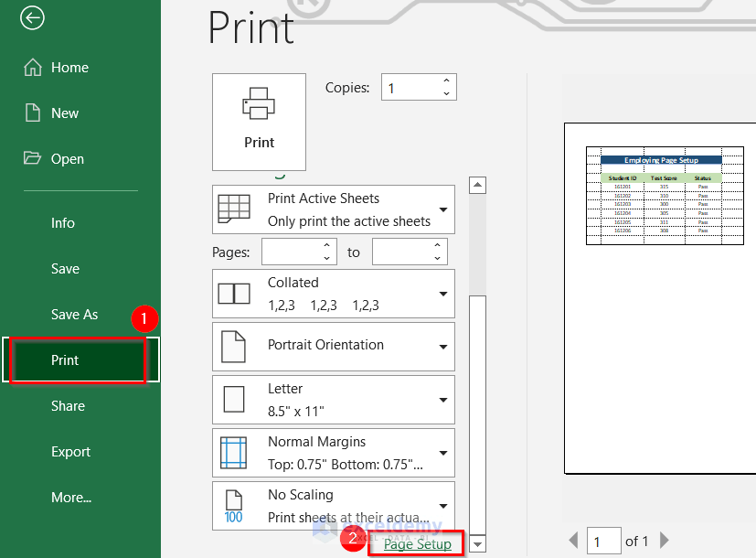Select the Export menu entry
This screenshot has height=558, width=756.
pyautogui.click(x=72, y=451)
